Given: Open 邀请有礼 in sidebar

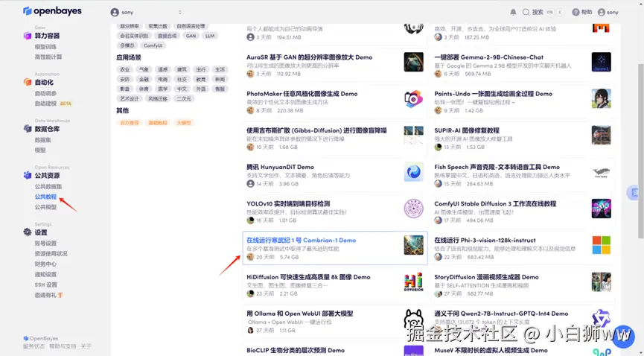Looking at the screenshot, I should [x=48, y=295].
